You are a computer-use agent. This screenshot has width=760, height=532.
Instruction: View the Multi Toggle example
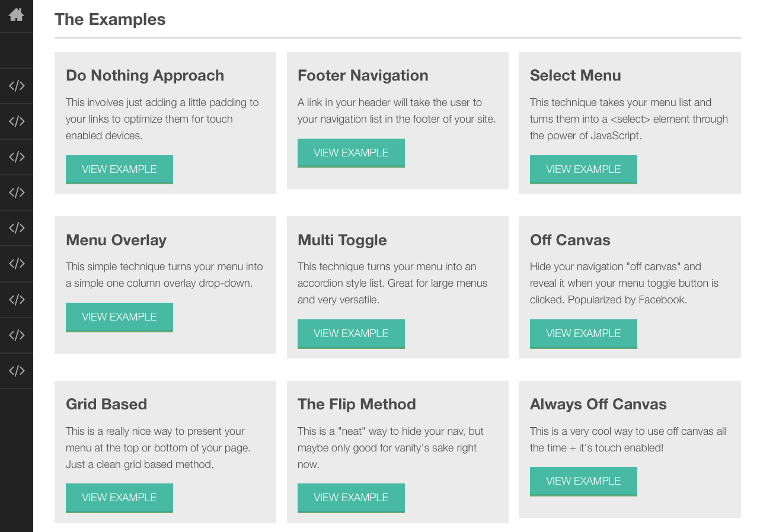click(351, 334)
